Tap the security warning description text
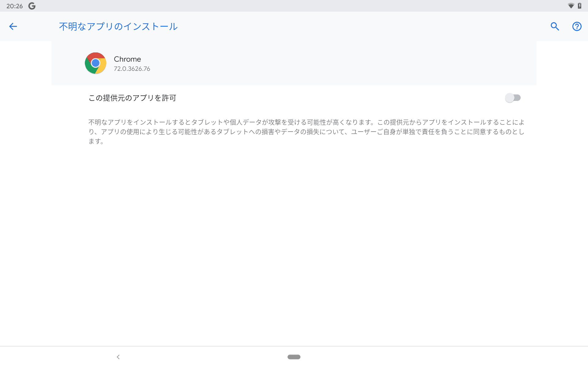The image size is (588, 368). 306,132
